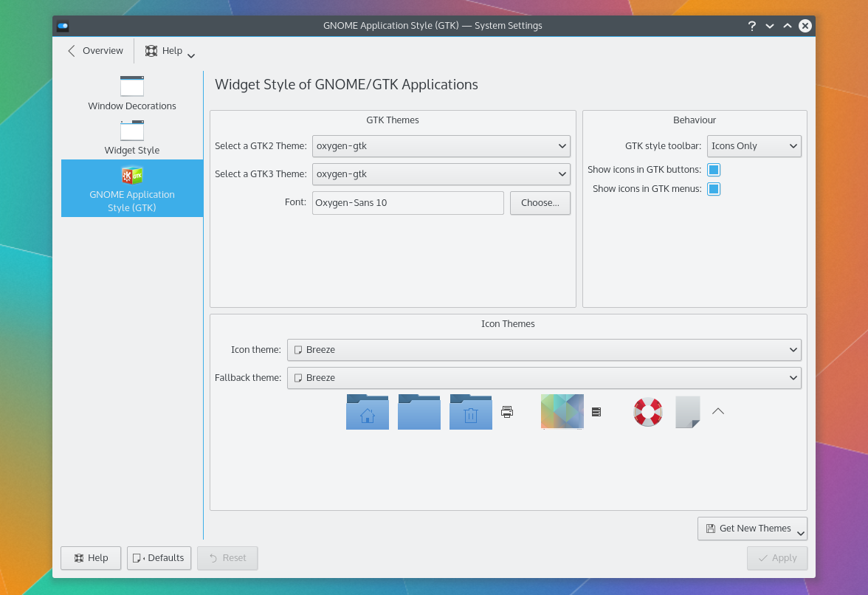Click the printer preview icon
Screen dimensions: 868x595
pos(507,412)
